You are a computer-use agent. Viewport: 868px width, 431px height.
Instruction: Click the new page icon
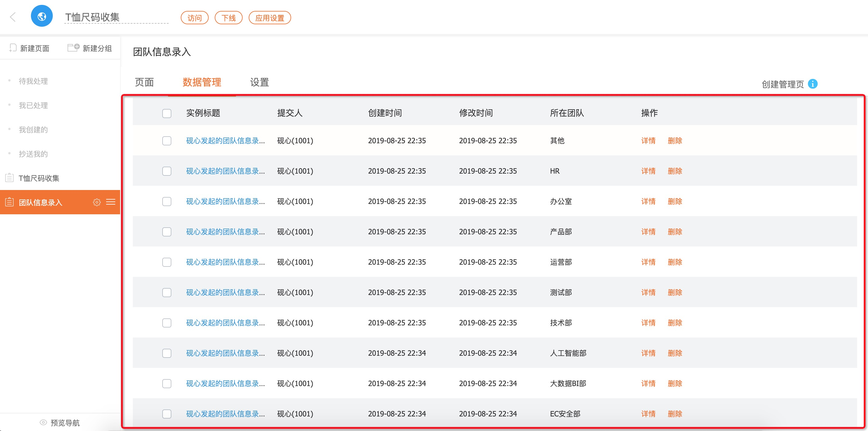pyautogui.click(x=13, y=48)
